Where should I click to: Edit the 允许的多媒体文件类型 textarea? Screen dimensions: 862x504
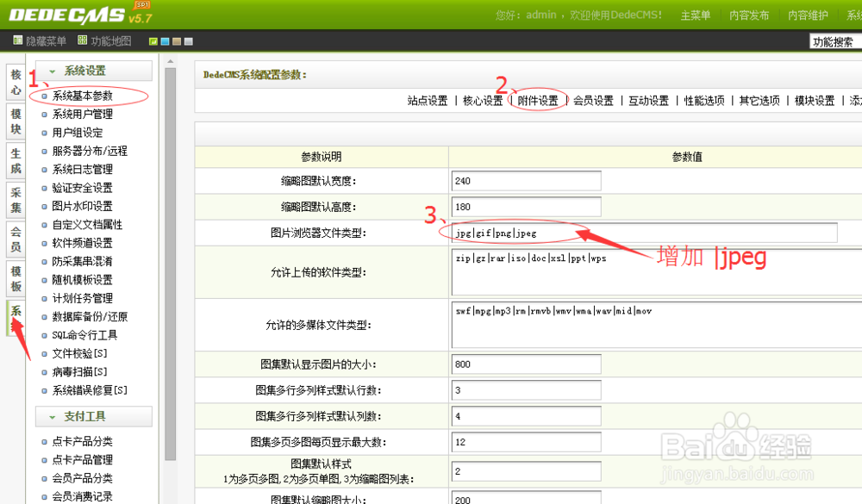tap(657, 325)
